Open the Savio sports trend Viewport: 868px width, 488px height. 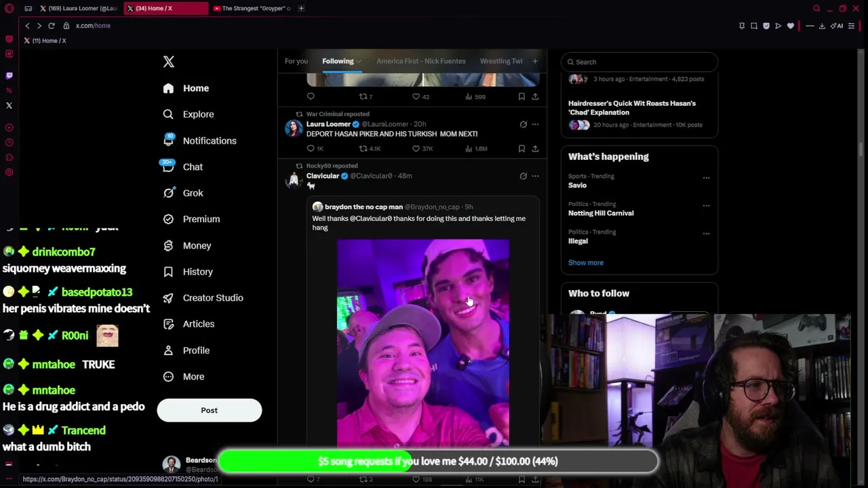coord(578,185)
